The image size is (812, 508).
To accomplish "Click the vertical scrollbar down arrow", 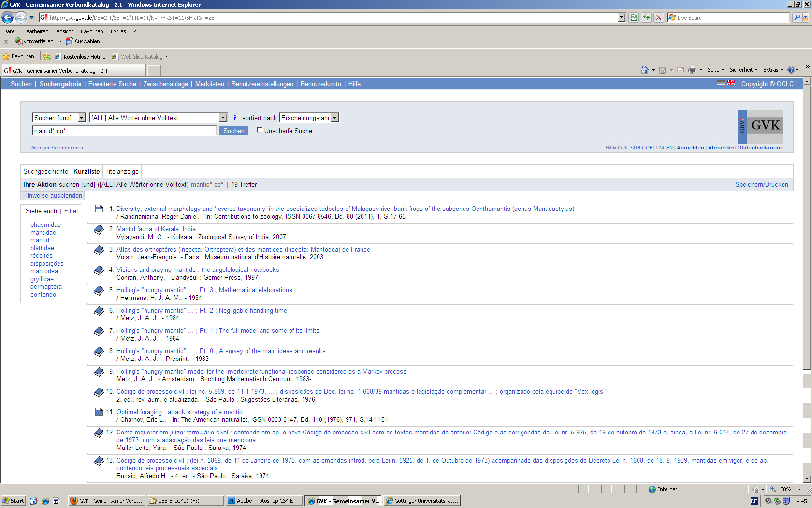I will point(807,479).
